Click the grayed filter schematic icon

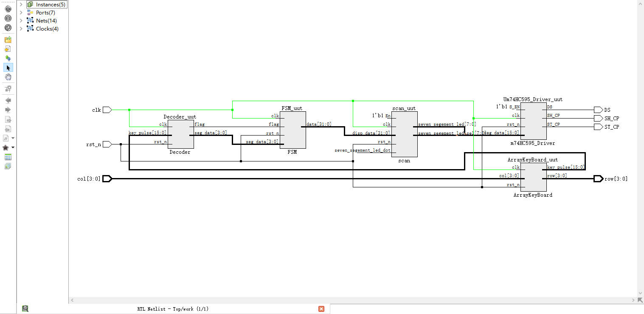[x=8, y=89]
